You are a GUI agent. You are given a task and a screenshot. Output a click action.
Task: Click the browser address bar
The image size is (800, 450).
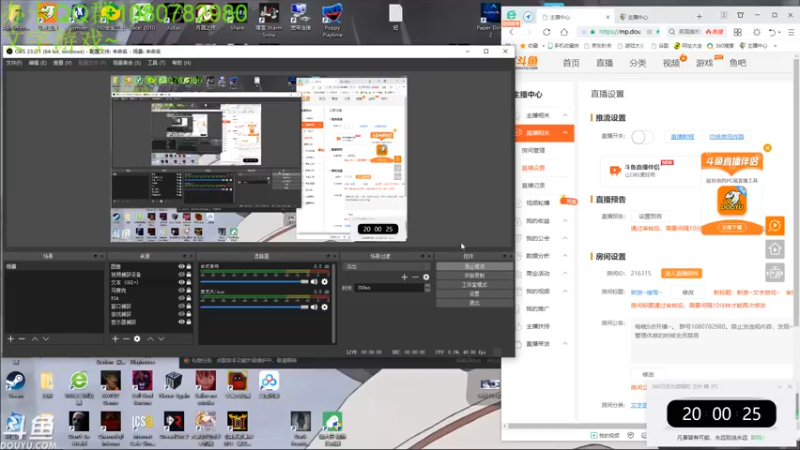coord(619,32)
